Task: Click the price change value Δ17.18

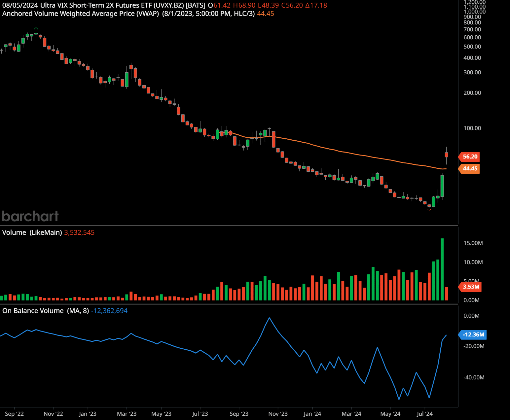Action: coord(316,5)
